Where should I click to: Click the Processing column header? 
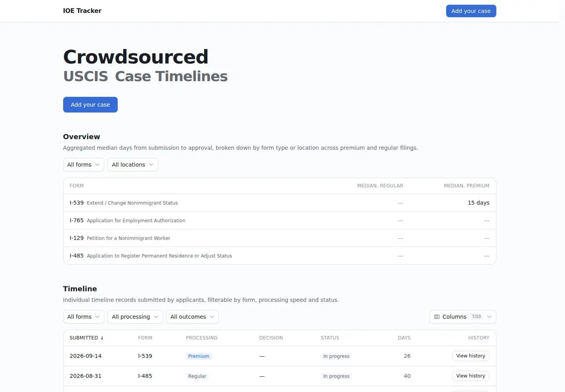[202, 338]
